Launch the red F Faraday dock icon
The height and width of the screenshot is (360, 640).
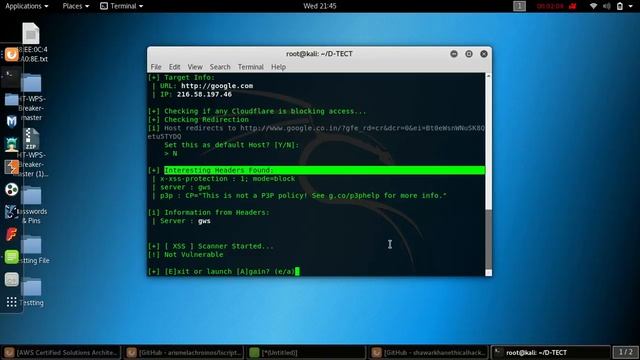[x=11, y=234]
